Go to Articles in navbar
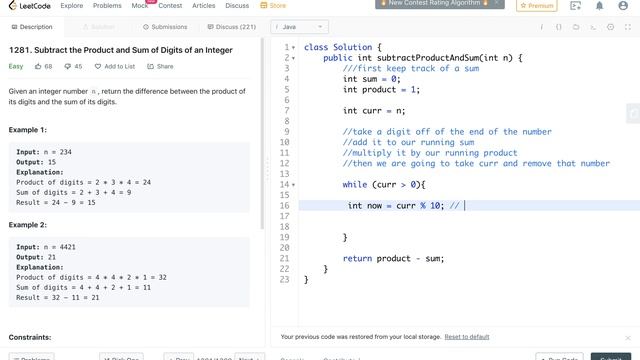This screenshot has width=640, height=360. coord(204,6)
